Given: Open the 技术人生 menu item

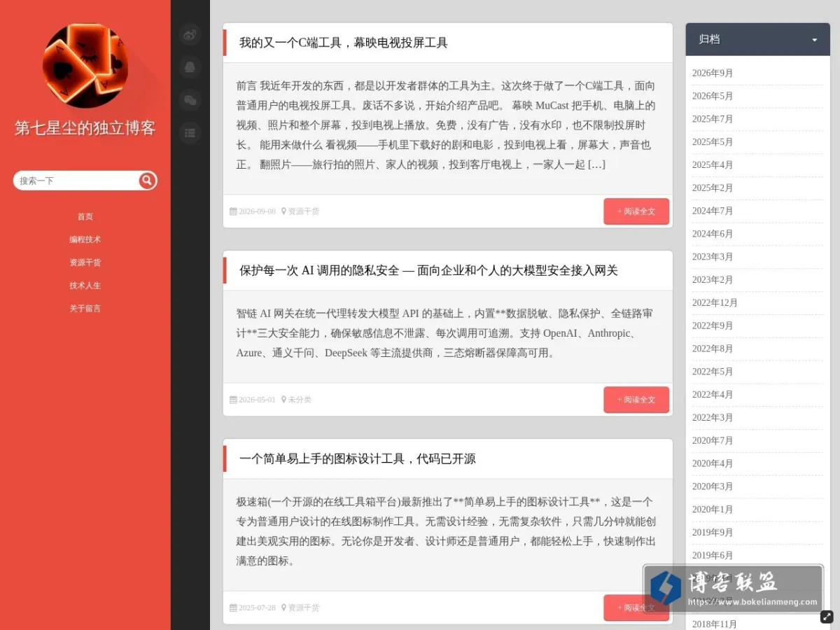Looking at the screenshot, I should point(85,286).
